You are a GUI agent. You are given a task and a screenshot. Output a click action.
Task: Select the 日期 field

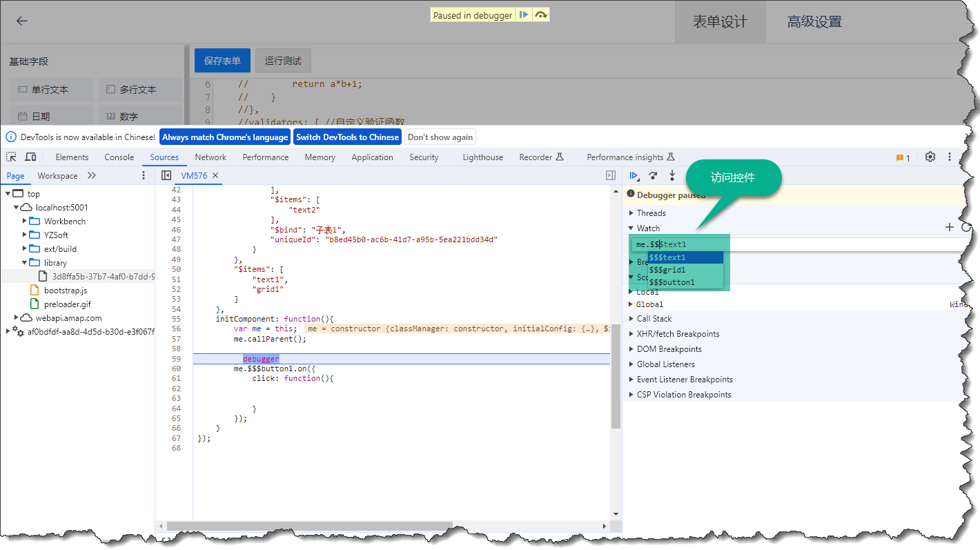click(52, 116)
